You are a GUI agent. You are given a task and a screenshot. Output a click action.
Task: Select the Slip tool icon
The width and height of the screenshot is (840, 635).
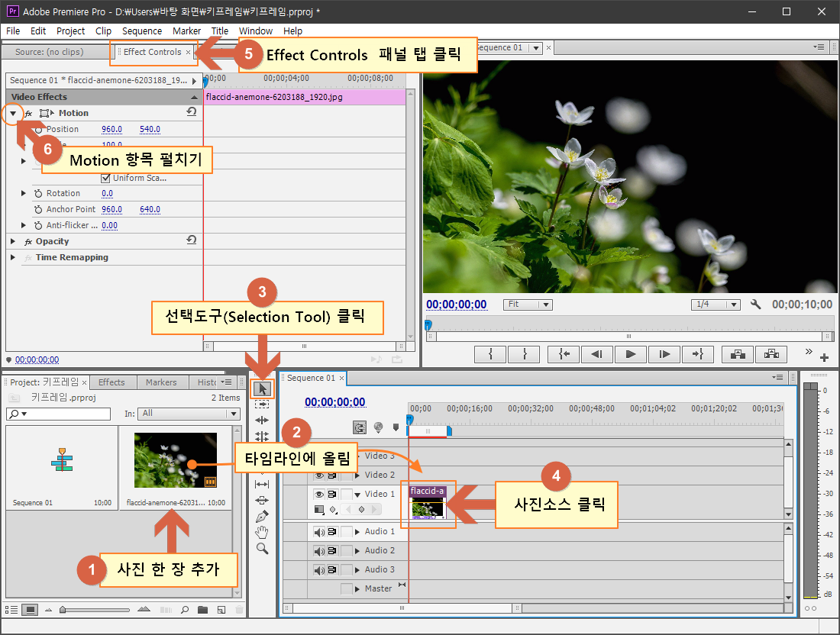point(262,485)
